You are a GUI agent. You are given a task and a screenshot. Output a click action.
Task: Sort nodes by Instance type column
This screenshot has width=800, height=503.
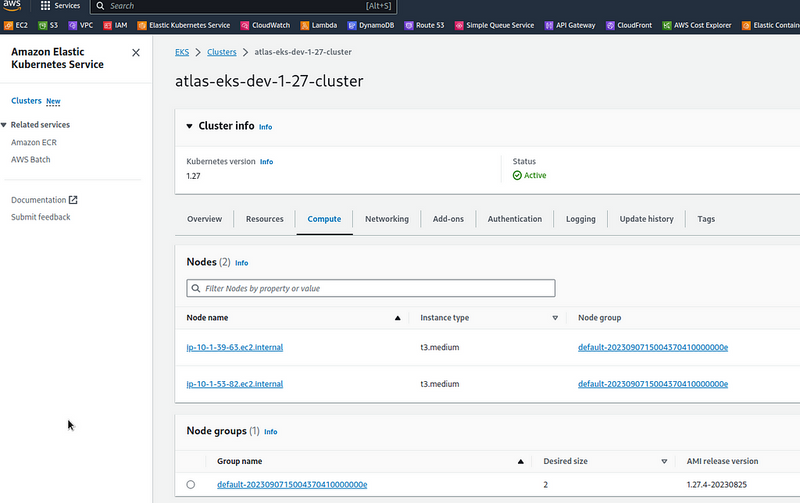click(x=555, y=318)
